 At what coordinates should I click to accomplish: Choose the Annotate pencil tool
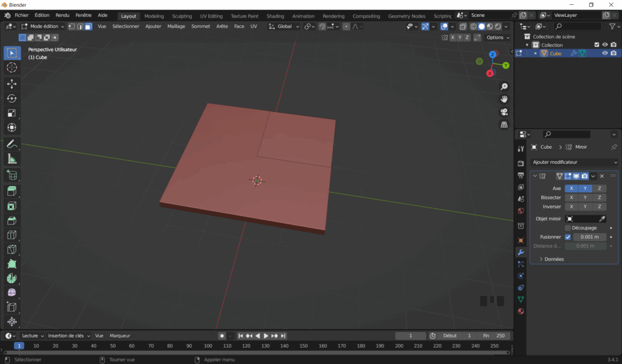pyautogui.click(x=12, y=144)
